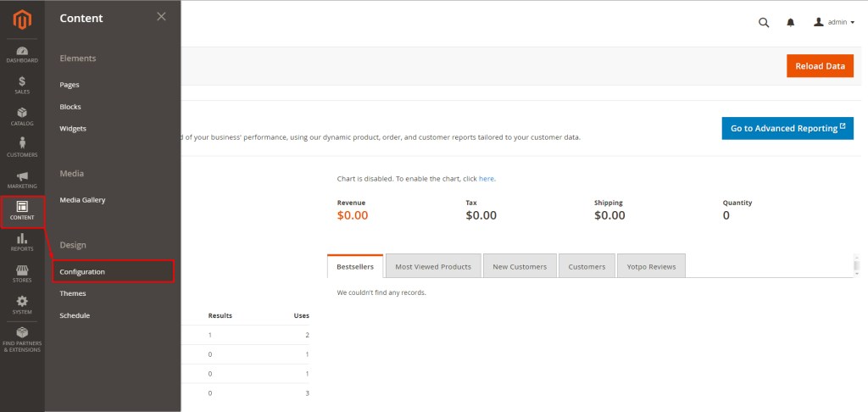Image resolution: width=868 pixels, height=412 pixels.
Task: Click the Revenue $0.00 value
Action: click(x=352, y=215)
